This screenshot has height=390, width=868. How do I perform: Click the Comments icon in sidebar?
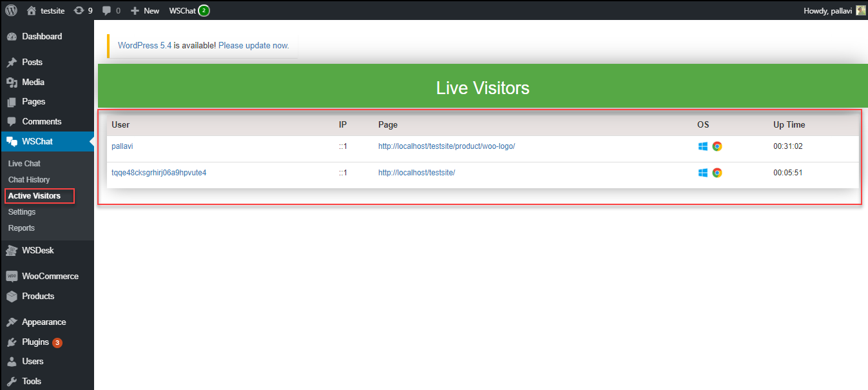[12, 122]
